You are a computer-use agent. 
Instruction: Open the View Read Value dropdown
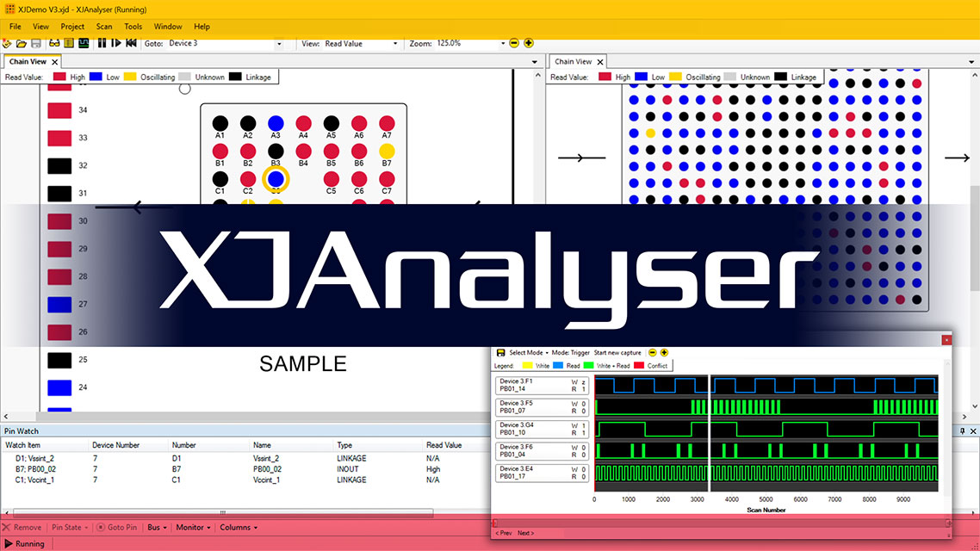[x=394, y=44]
